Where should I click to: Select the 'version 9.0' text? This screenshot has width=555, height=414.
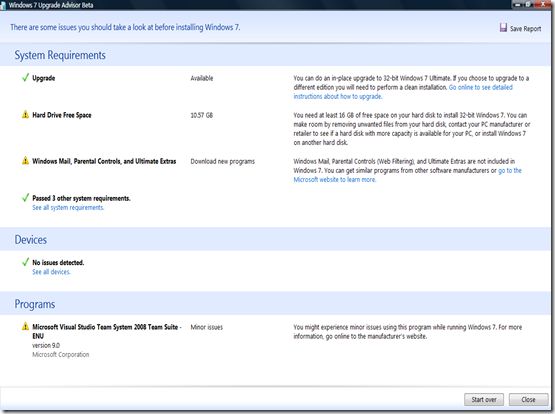(46, 345)
